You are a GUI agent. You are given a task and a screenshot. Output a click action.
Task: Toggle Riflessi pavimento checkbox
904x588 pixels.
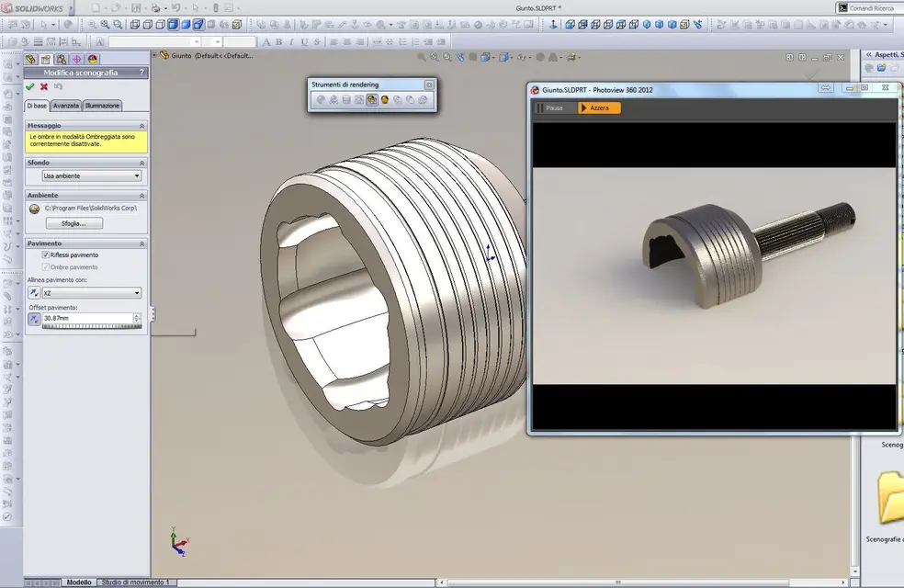pyautogui.click(x=46, y=254)
